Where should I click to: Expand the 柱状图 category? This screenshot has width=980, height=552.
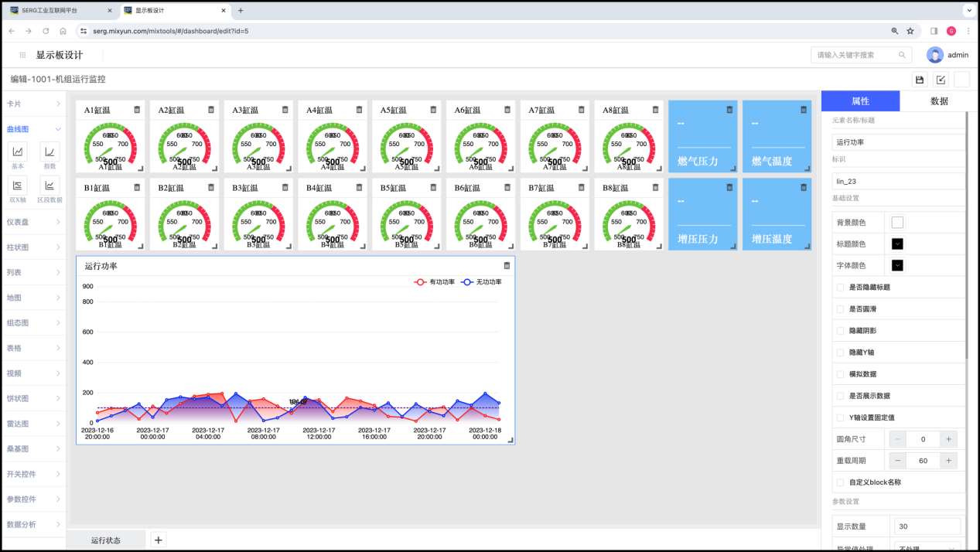click(x=33, y=247)
